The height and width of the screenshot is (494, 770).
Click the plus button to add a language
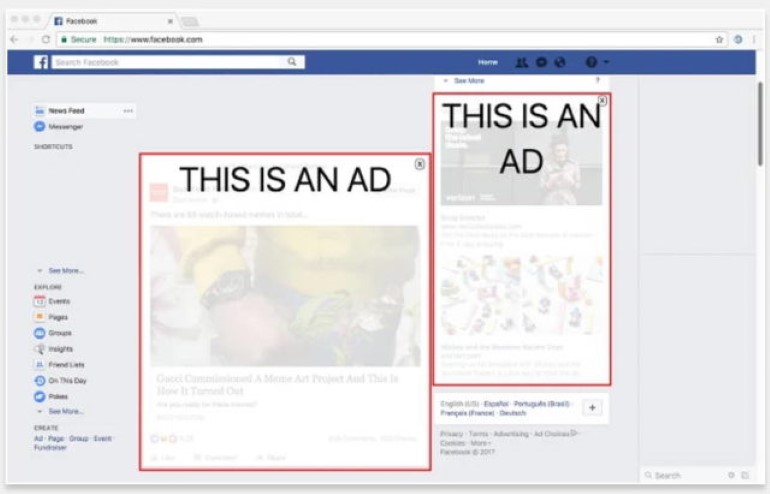tap(591, 407)
